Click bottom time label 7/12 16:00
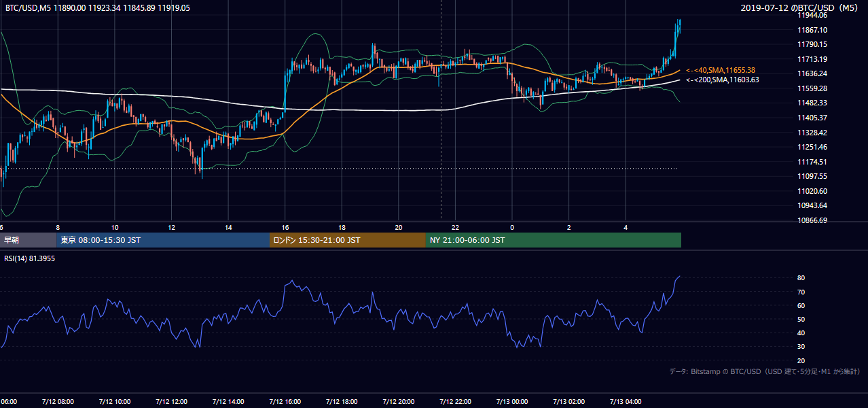868x408 pixels. tap(285, 402)
